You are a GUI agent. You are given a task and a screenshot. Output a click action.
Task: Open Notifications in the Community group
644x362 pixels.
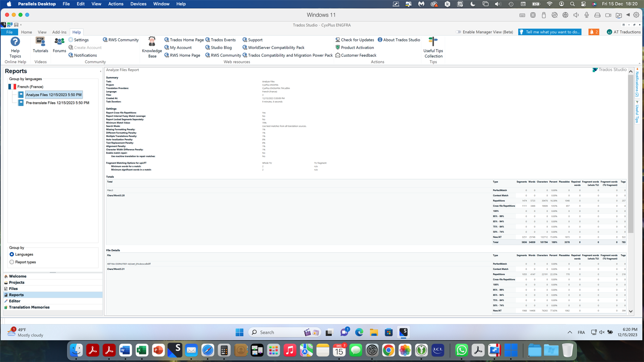point(82,55)
